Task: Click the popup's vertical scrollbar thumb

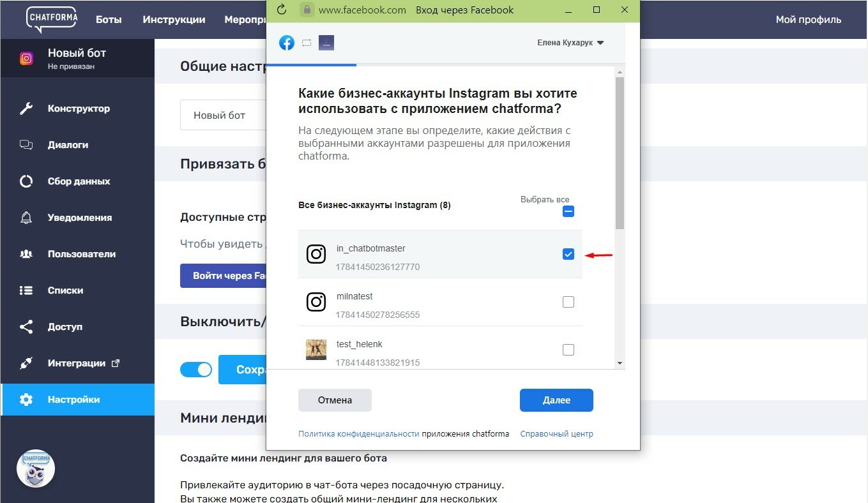Action: [x=620, y=153]
